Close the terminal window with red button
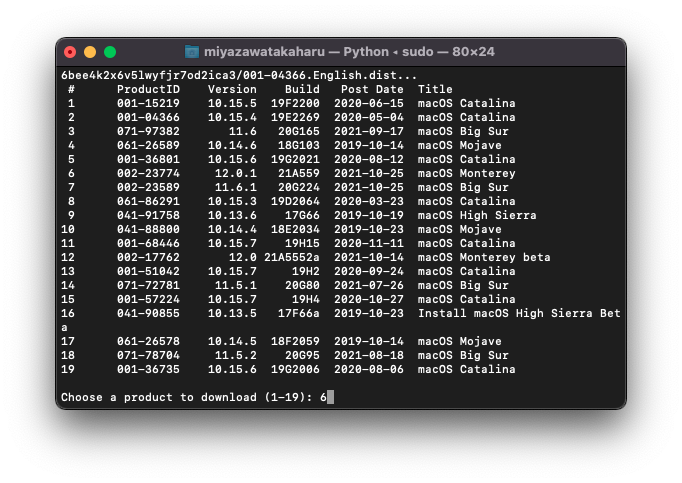Image resolution: width=682 pixels, height=483 pixels. tap(70, 52)
